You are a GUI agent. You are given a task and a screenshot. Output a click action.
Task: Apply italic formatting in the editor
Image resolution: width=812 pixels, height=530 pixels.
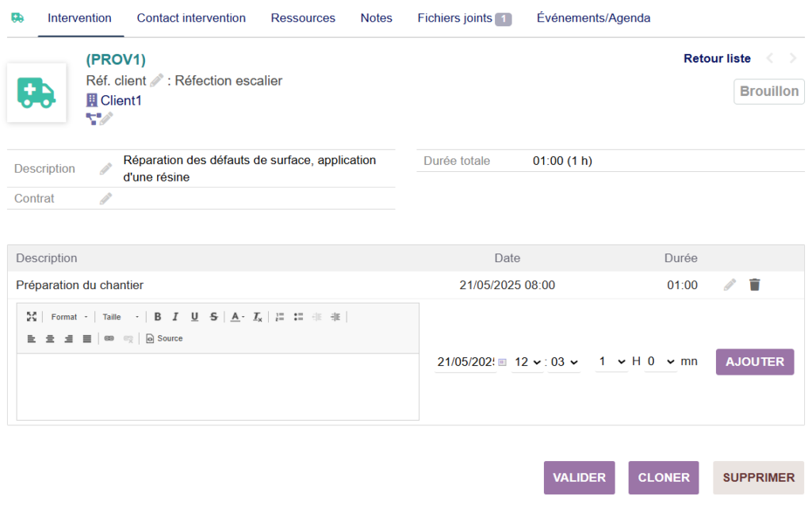pos(176,317)
